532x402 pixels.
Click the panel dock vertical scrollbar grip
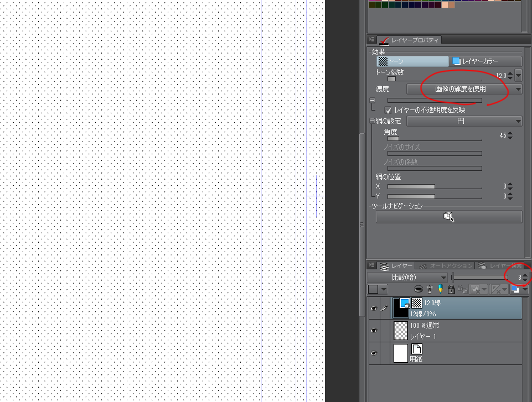(x=361, y=225)
